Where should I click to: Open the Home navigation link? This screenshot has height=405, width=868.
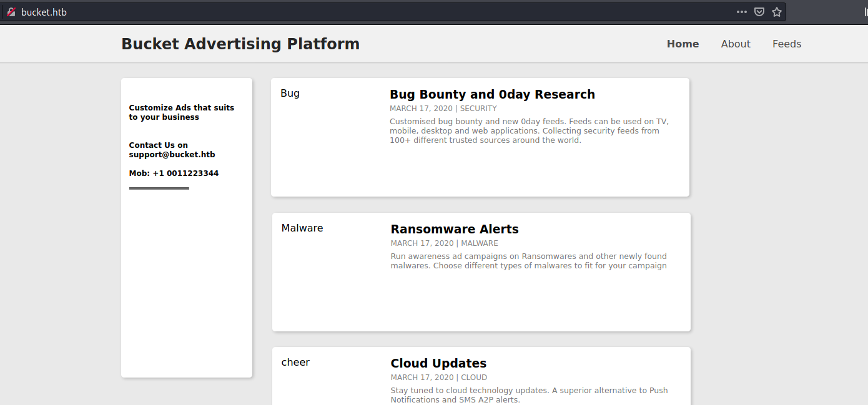(x=683, y=44)
